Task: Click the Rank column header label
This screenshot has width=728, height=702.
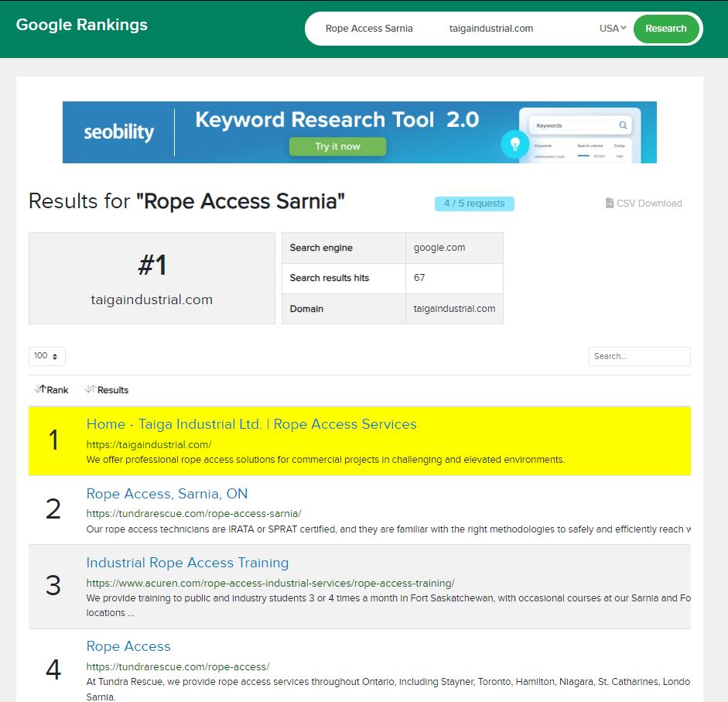Action: click(x=57, y=390)
